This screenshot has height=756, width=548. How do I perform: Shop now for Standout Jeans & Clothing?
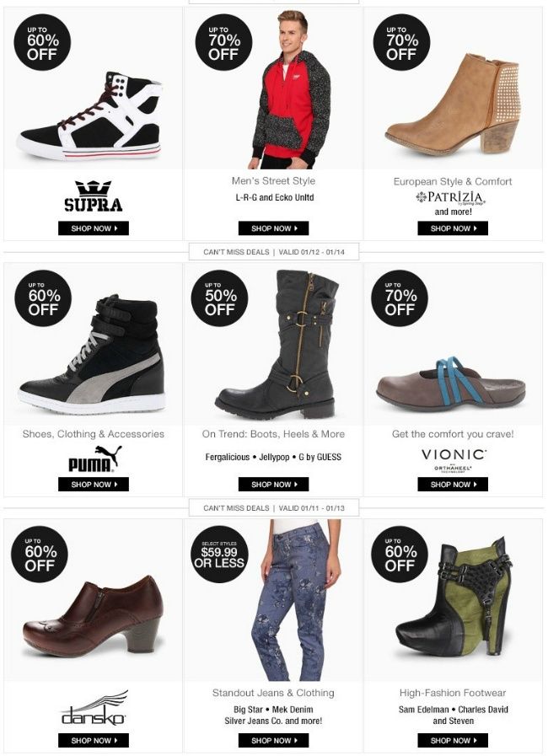273,741
